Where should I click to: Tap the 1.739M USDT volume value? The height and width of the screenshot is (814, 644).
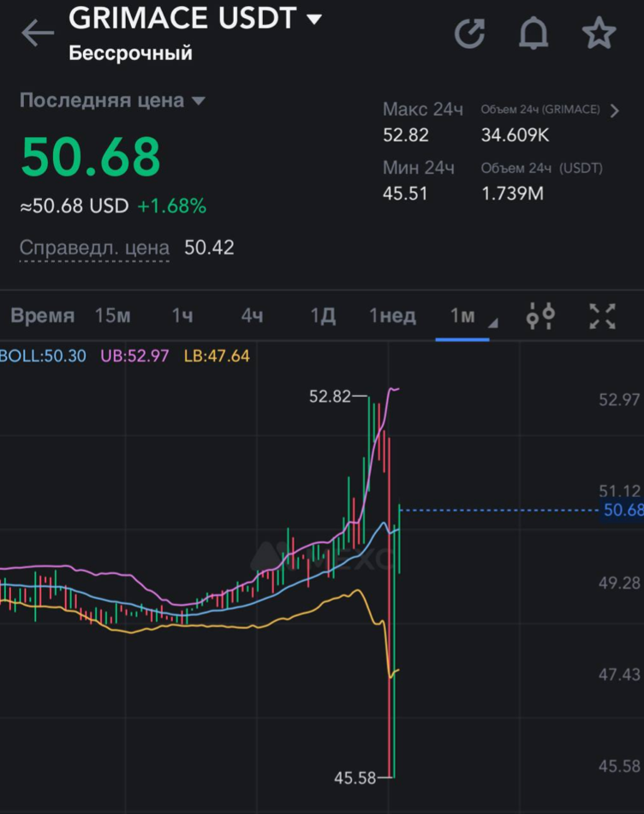[x=512, y=194]
